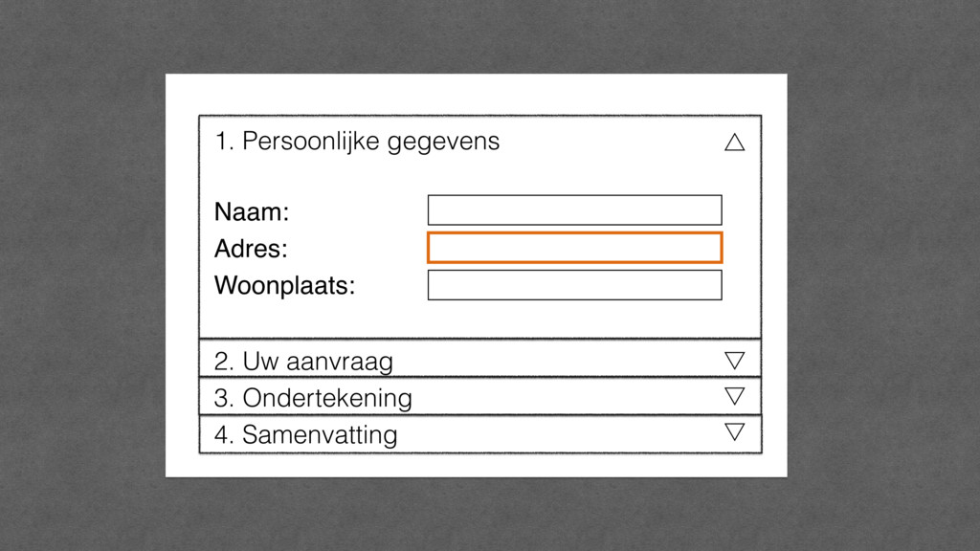Collapse the '1. Persoonlijke gegevens' header title
This screenshot has height=551, width=980.
click(x=357, y=142)
